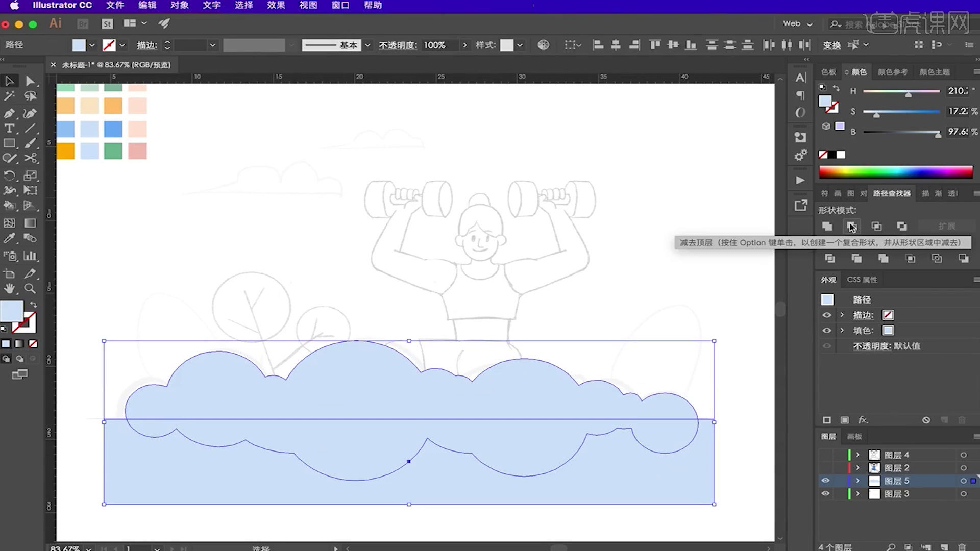
Task: Select the Type tool
Action: 9,128
